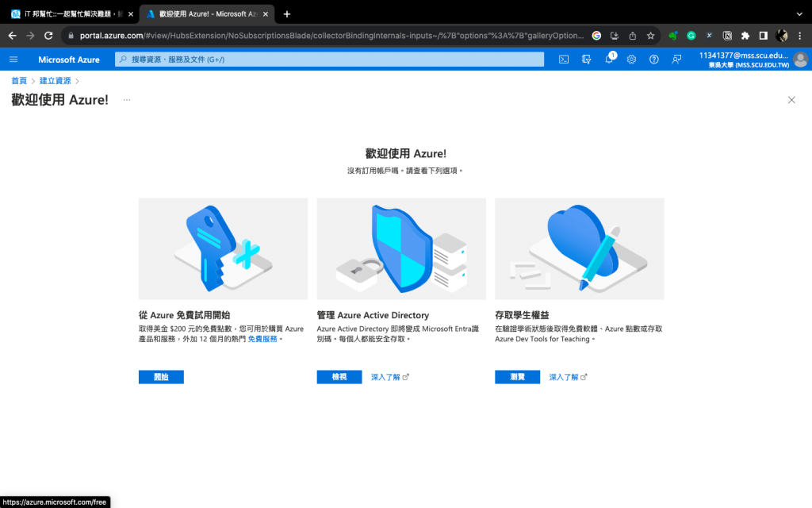The image size is (812, 508).
Task: Open 深入了解 link under Active Directory
Action: 389,377
